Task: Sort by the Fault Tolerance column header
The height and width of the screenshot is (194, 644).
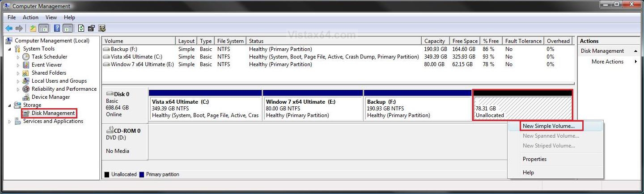Action: [x=523, y=41]
